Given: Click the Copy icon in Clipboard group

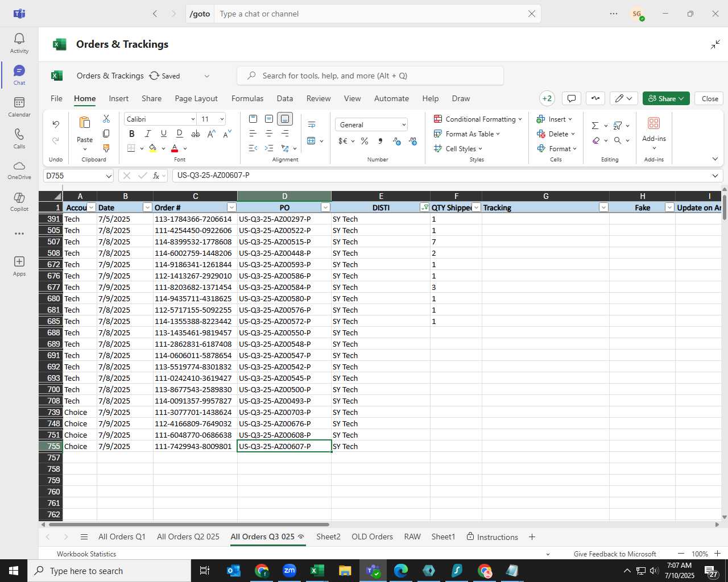Looking at the screenshot, I should point(106,134).
